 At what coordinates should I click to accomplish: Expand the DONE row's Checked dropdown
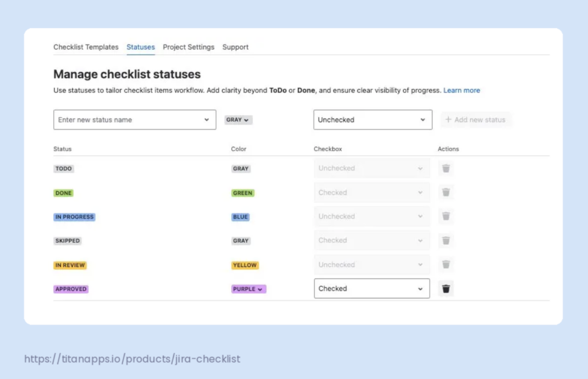click(x=372, y=192)
